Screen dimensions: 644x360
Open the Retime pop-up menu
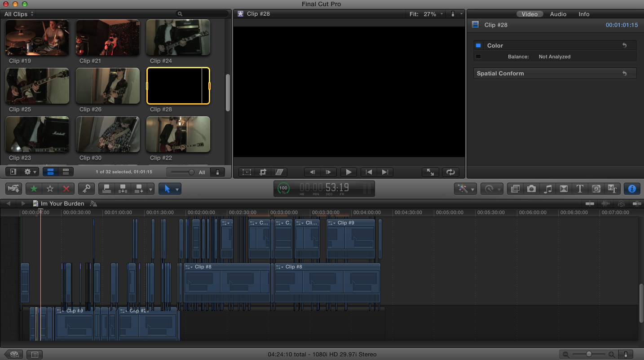click(492, 189)
